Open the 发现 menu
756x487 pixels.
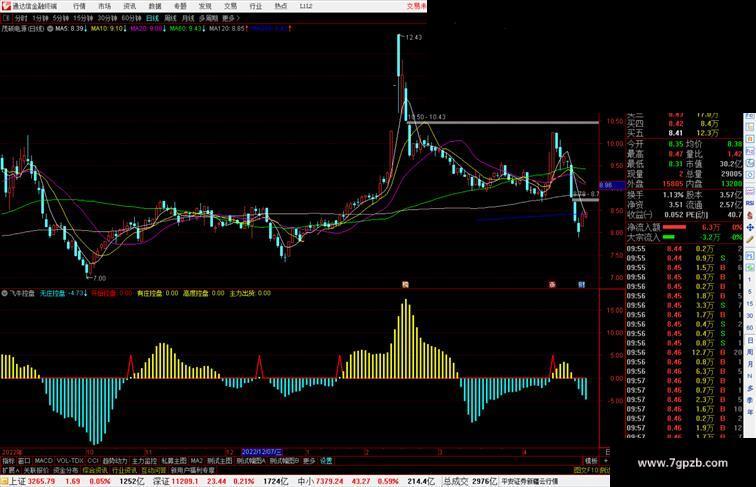205,6
